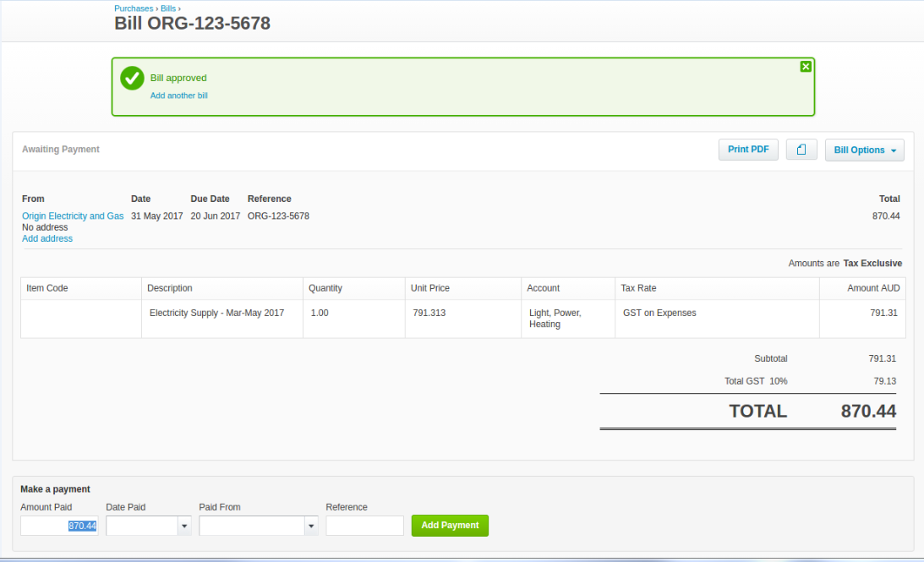Viewport: 924px width, 562px height.
Task: Select the Amount Paid input field
Action: (x=58, y=525)
